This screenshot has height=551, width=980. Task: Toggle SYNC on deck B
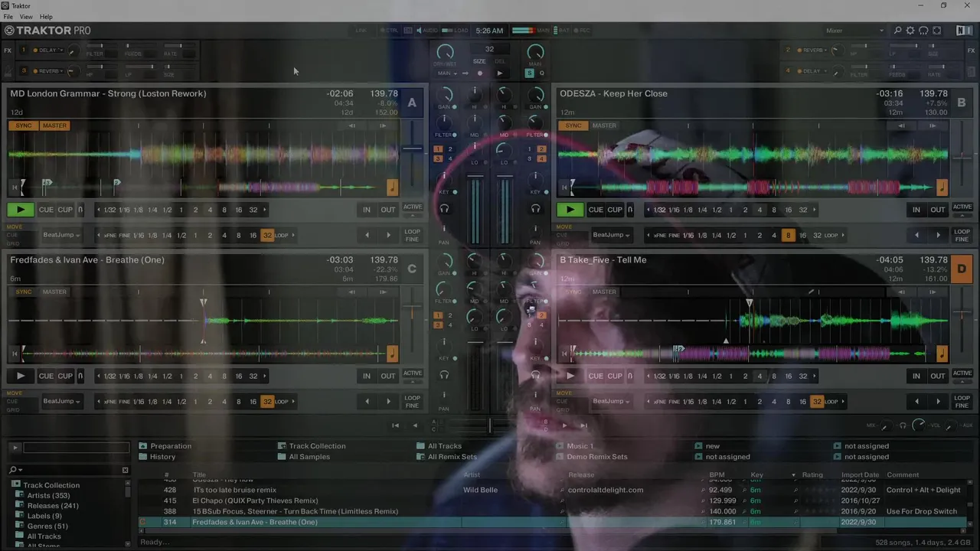[573, 126]
